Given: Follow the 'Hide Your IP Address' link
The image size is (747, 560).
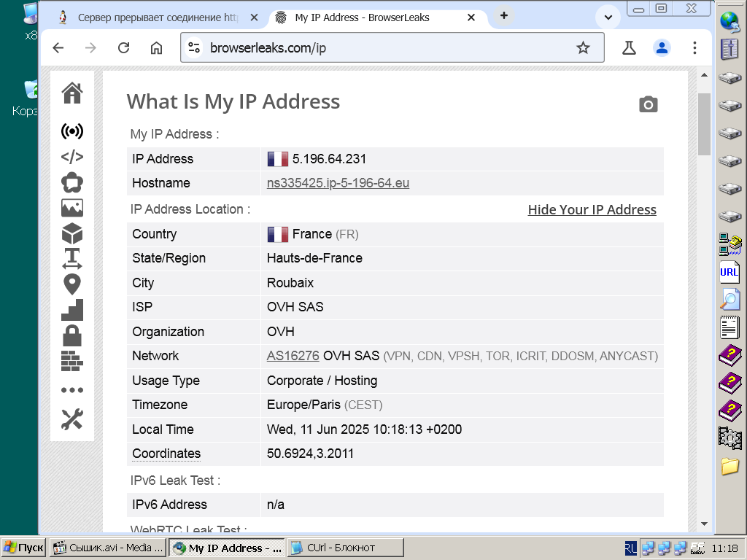Looking at the screenshot, I should (592, 209).
